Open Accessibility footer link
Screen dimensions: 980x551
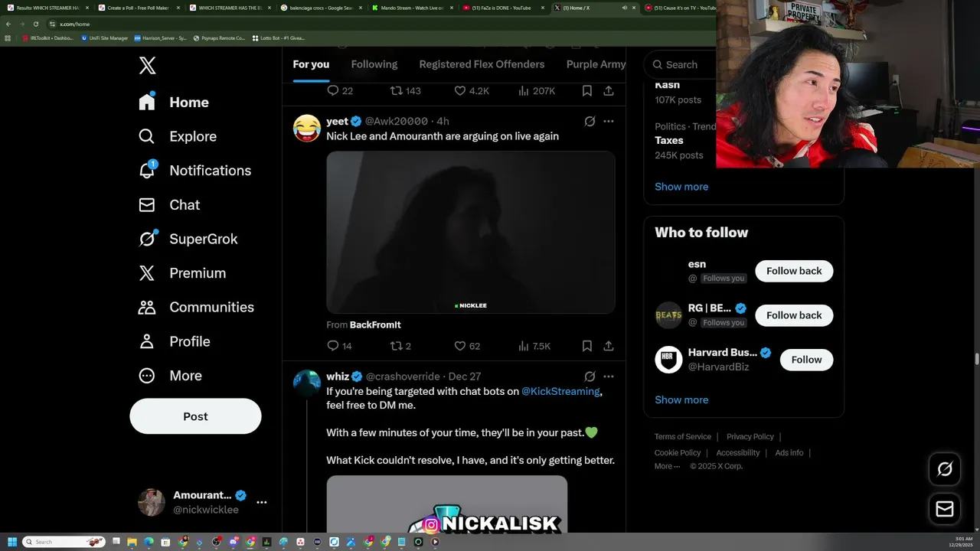[x=738, y=452]
